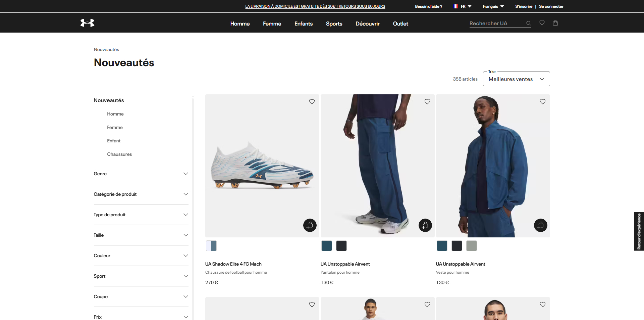This screenshot has height=320, width=644.
Task: Click the French flag country icon
Action: (x=455, y=6)
